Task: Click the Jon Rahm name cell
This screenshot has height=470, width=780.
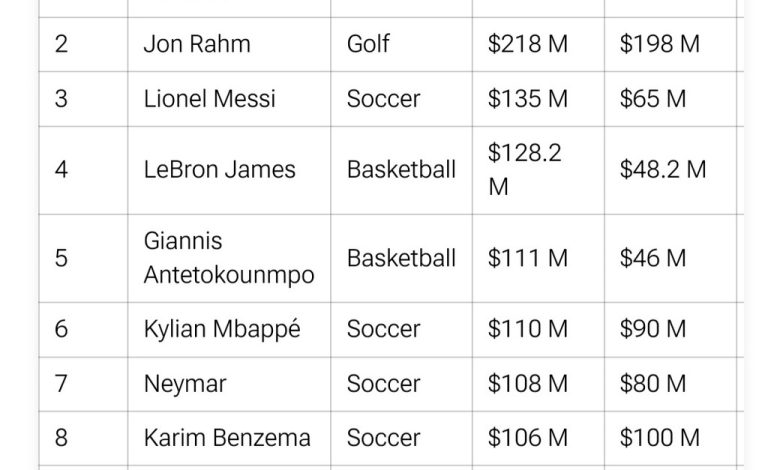Action: 196,44
